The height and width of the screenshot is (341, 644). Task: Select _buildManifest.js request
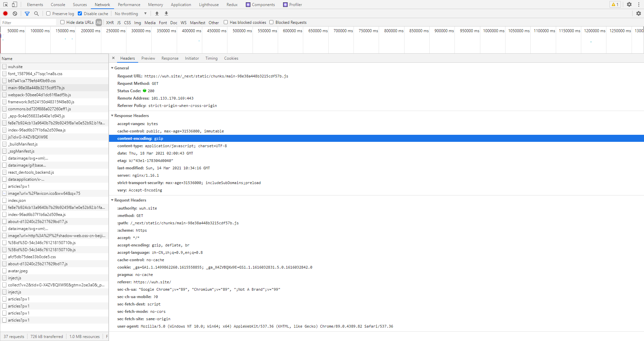(54, 144)
